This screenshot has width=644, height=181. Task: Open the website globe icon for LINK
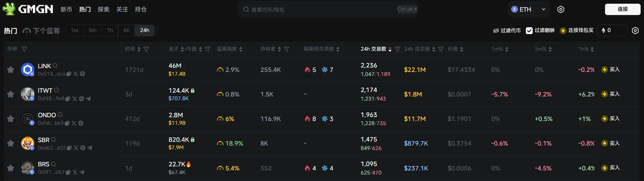tap(83, 74)
